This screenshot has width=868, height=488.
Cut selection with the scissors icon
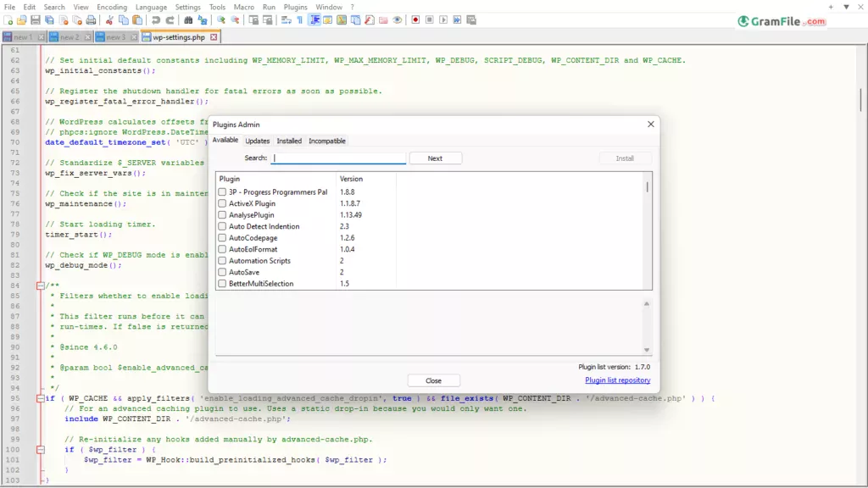coord(109,20)
